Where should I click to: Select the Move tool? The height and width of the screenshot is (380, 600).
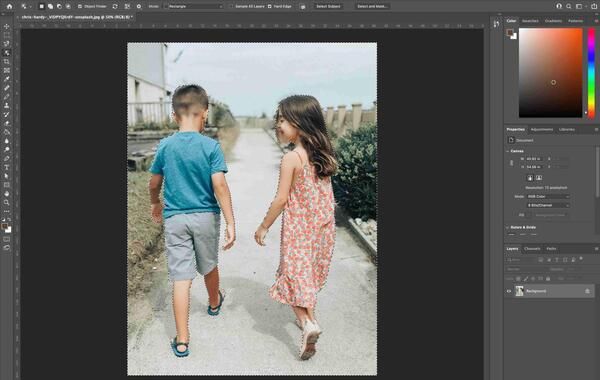click(x=7, y=26)
